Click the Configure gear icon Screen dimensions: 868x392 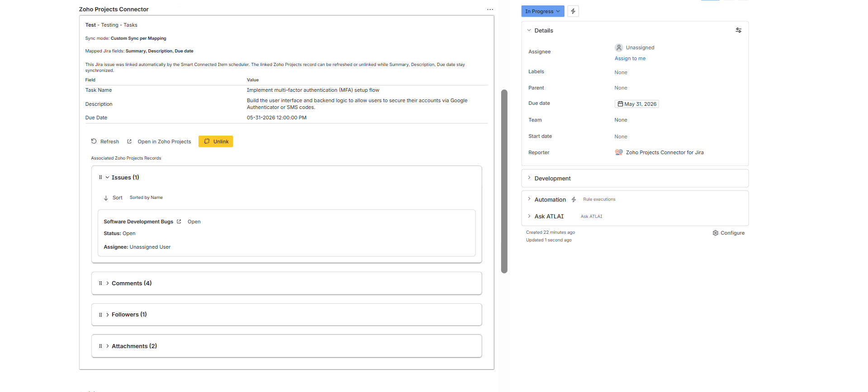pyautogui.click(x=715, y=233)
